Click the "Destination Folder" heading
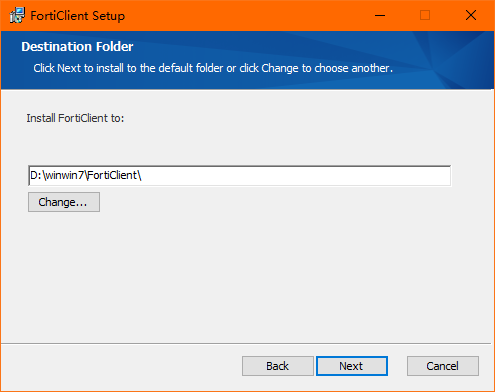The width and height of the screenshot is (495, 392). click(x=77, y=47)
